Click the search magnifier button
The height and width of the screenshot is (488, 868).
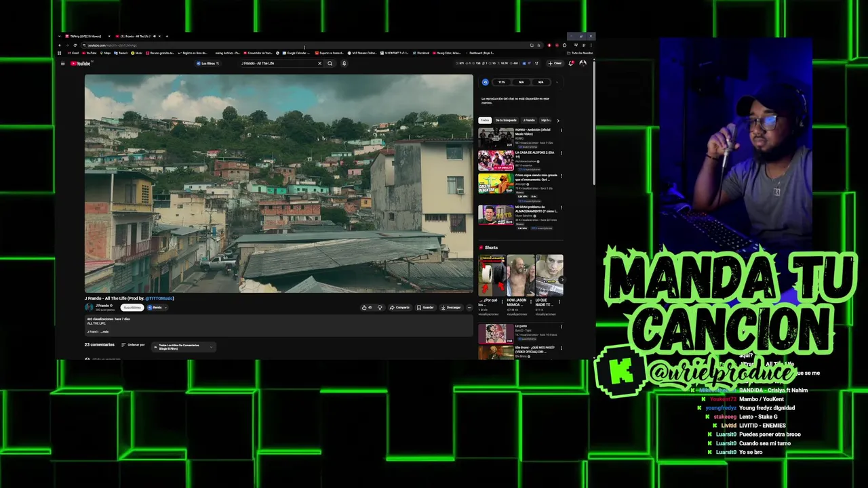pyautogui.click(x=330, y=64)
